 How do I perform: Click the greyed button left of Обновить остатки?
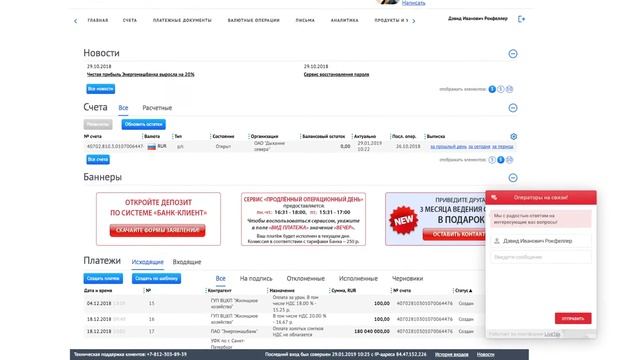click(98, 124)
